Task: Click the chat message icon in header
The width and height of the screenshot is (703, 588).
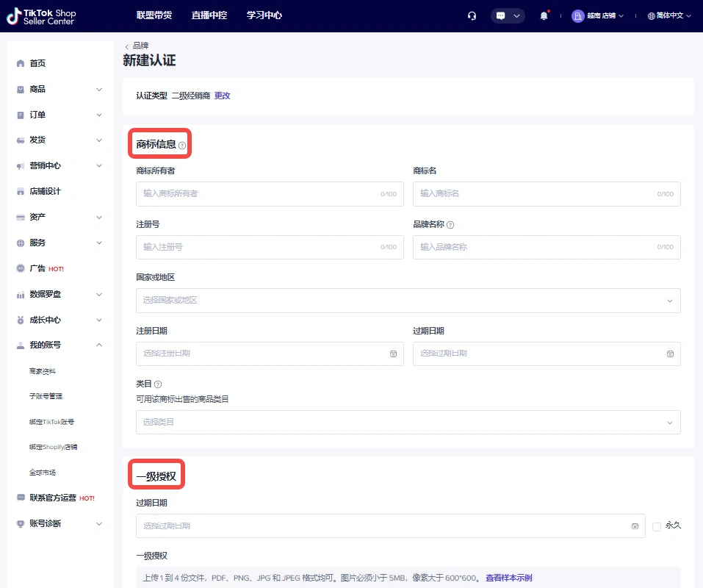Action: coord(501,15)
